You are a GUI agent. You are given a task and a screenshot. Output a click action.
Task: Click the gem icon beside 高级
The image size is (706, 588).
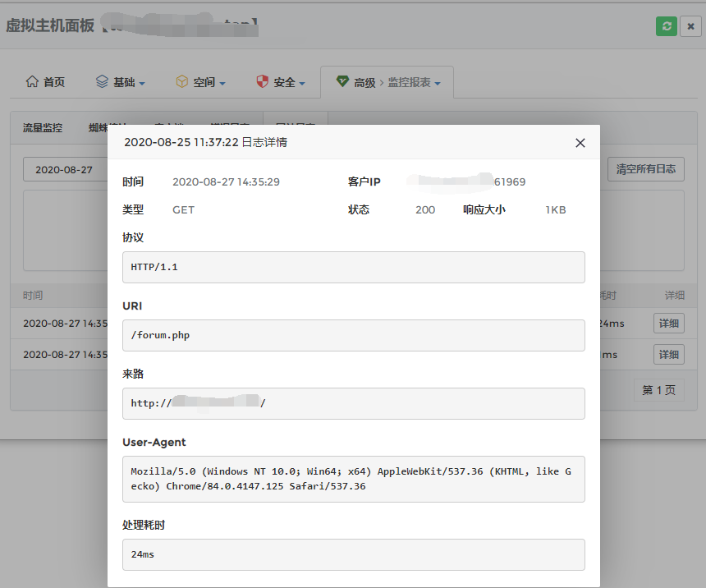(x=342, y=81)
